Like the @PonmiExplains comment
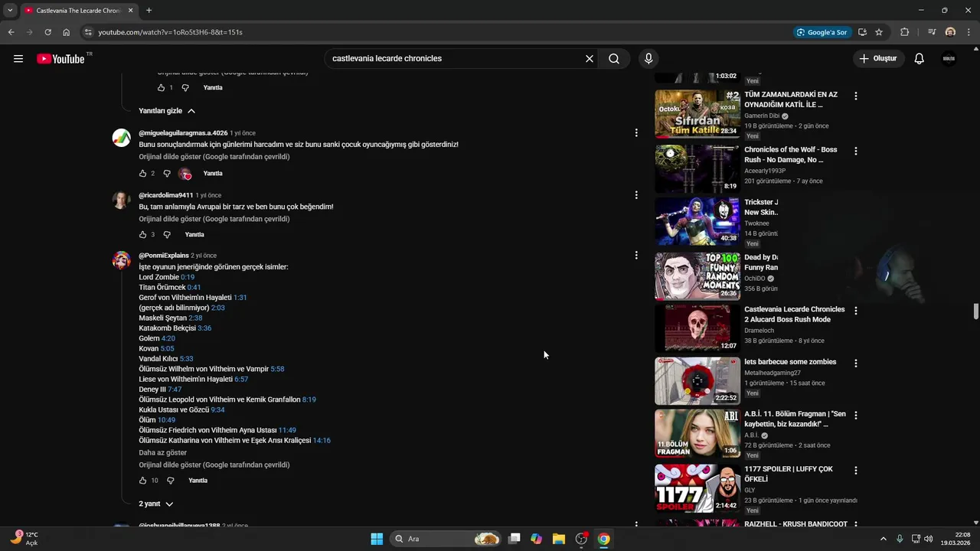Viewport: 980px width, 551px height. click(142, 481)
